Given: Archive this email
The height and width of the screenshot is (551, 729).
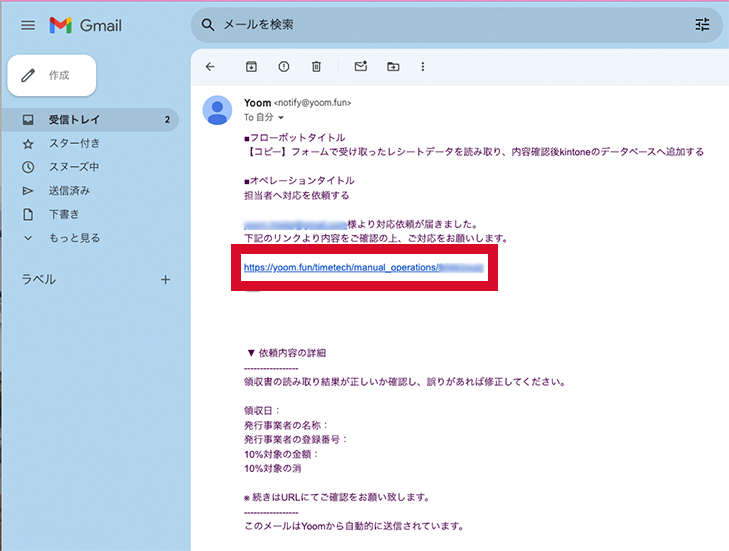Looking at the screenshot, I should click(x=251, y=67).
